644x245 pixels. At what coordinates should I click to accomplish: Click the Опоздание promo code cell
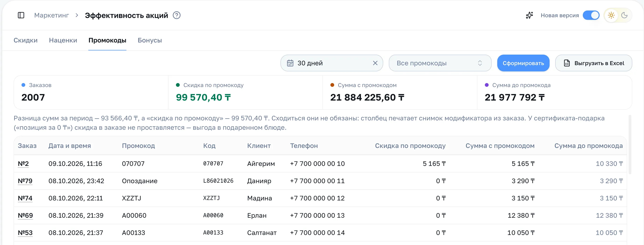tap(140, 181)
